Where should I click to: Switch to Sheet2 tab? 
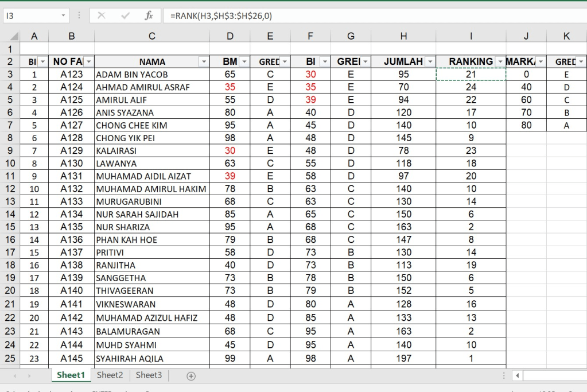click(x=110, y=375)
